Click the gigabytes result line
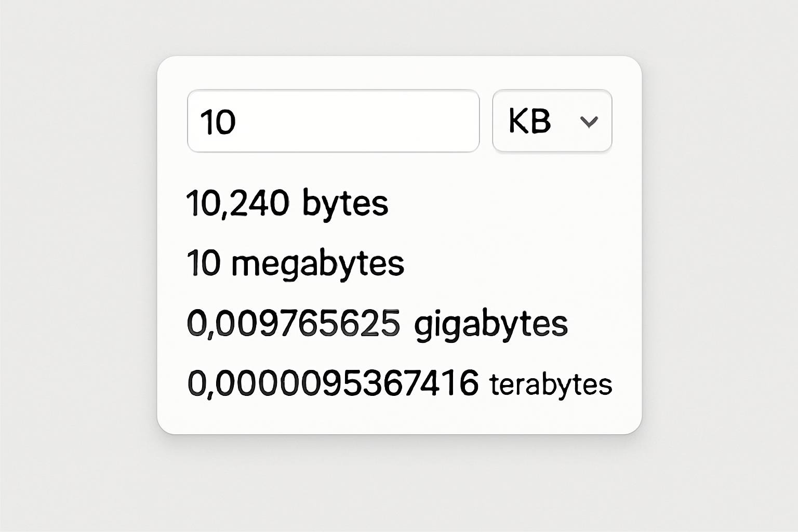The height and width of the screenshot is (532, 798). pyautogui.click(x=378, y=324)
